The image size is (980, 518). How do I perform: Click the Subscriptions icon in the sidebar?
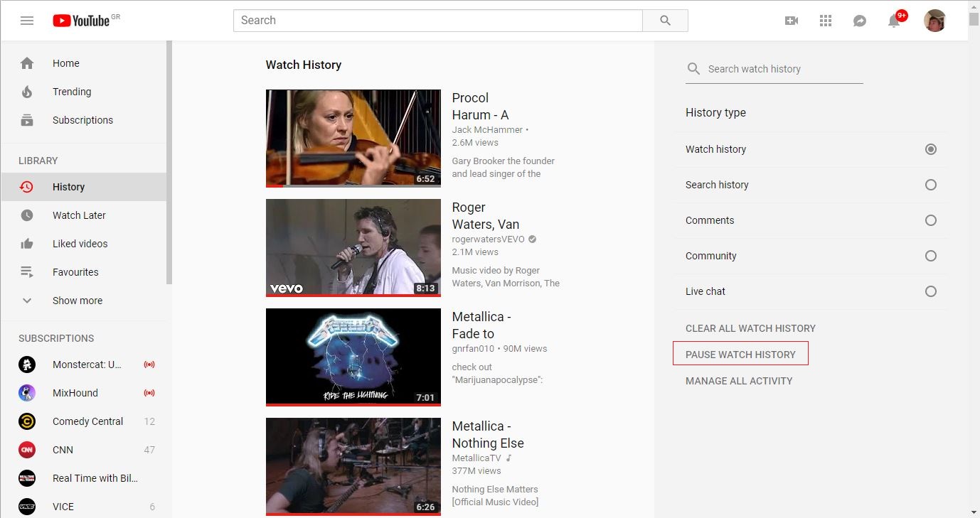tap(27, 120)
